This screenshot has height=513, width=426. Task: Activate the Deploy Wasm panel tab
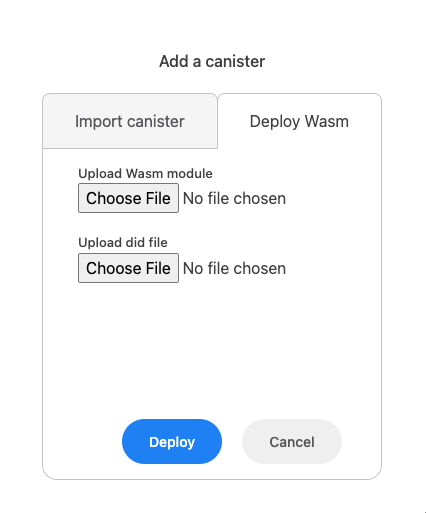click(299, 121)
